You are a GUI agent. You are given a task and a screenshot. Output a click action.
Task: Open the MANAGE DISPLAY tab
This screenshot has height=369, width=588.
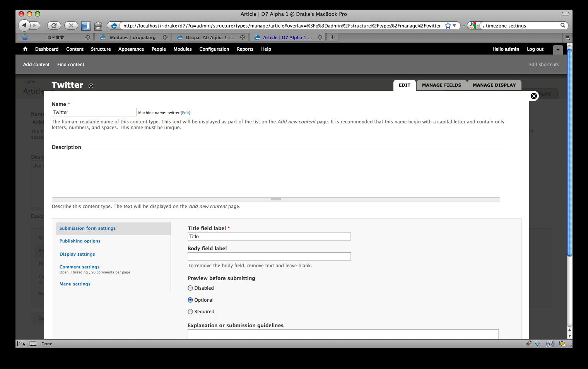pos(494,85)
